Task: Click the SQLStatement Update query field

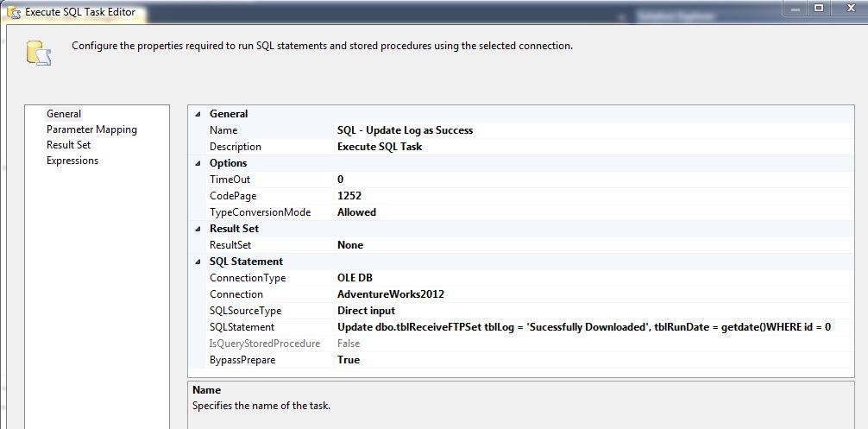Action: [x=583, y=327]
